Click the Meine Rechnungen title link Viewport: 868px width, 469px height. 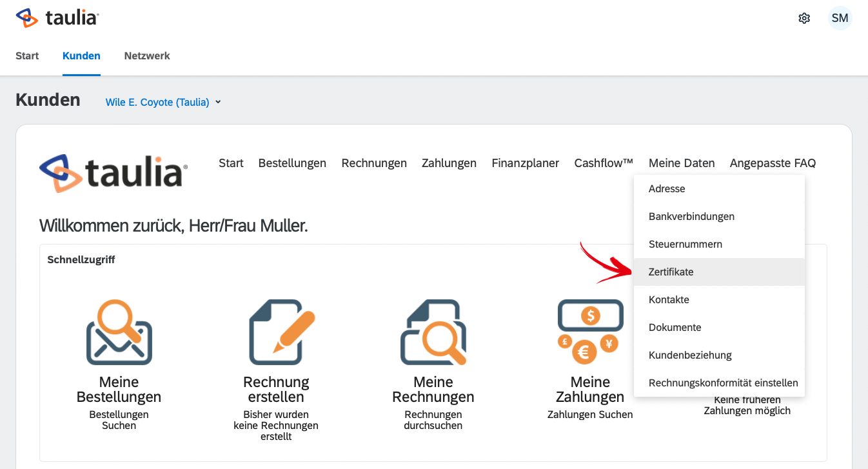click(433, 390)
